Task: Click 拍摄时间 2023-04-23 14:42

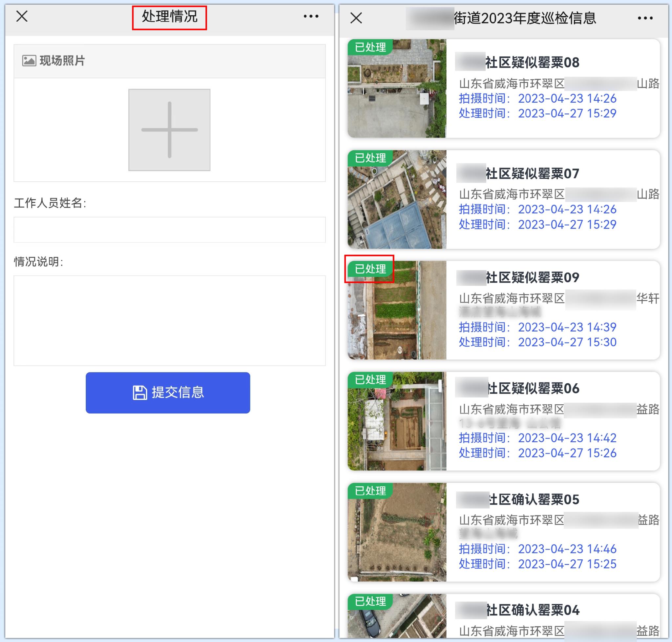Action: coord(537,438)
